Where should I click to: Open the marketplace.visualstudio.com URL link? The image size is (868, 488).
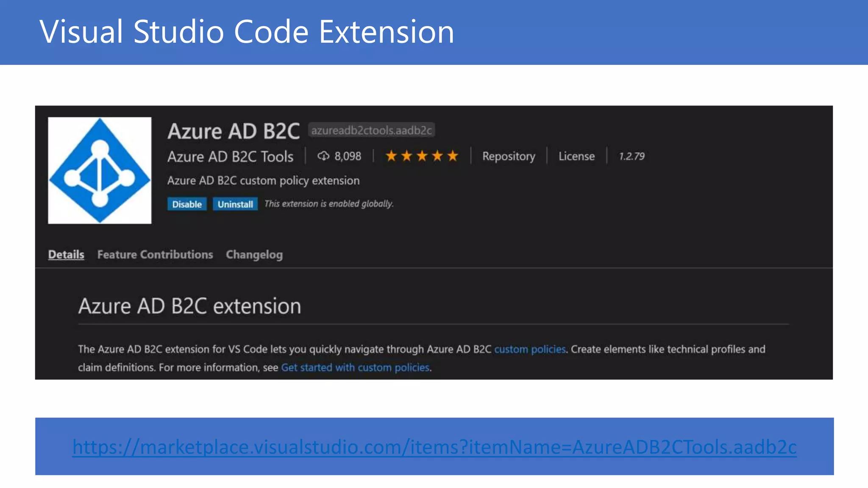[434, 447]
